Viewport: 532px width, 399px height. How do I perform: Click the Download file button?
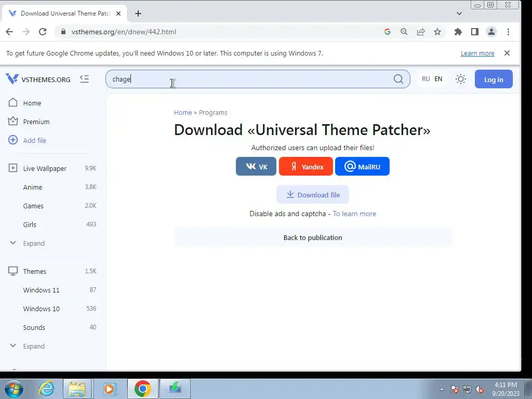click(x=312, y=194)
